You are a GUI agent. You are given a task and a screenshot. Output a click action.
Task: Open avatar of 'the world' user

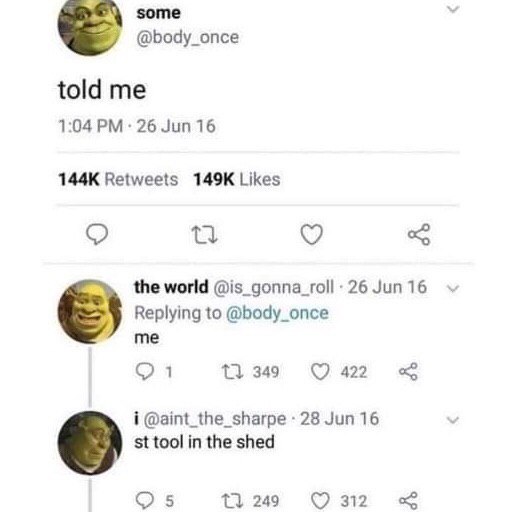(90, 311)
